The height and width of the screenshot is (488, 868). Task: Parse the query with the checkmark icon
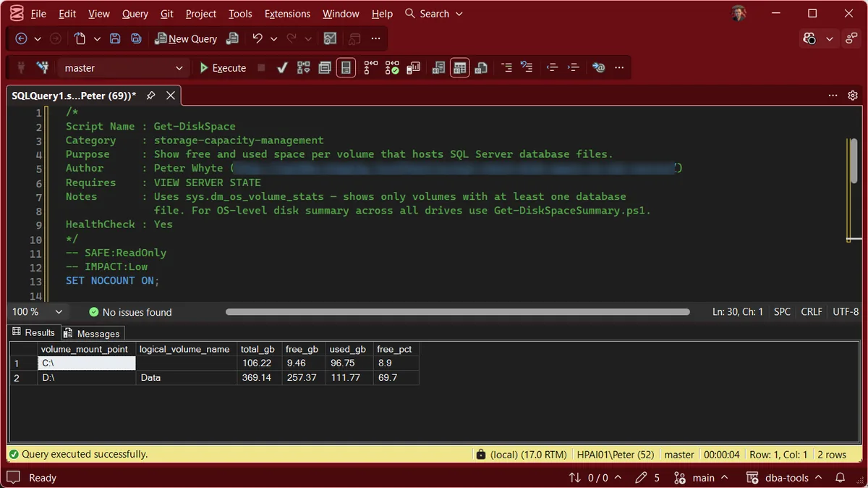coord(282,67)
